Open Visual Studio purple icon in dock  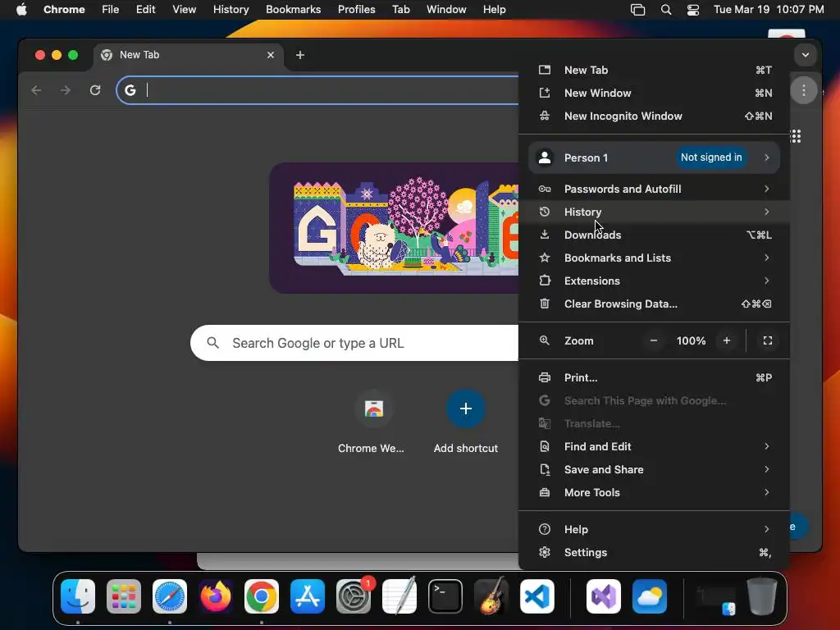[604, 596]
